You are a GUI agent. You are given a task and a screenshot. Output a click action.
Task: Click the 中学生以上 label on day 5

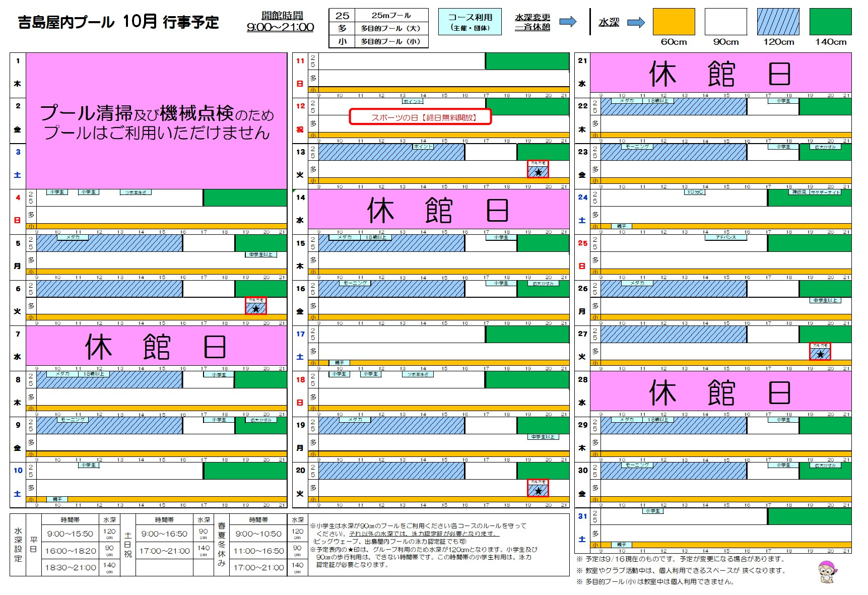click(261, 254)
